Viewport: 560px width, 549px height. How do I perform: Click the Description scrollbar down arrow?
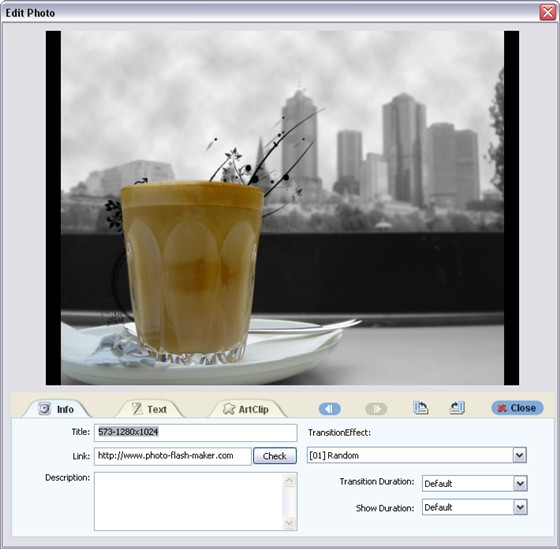pos(289,523)
